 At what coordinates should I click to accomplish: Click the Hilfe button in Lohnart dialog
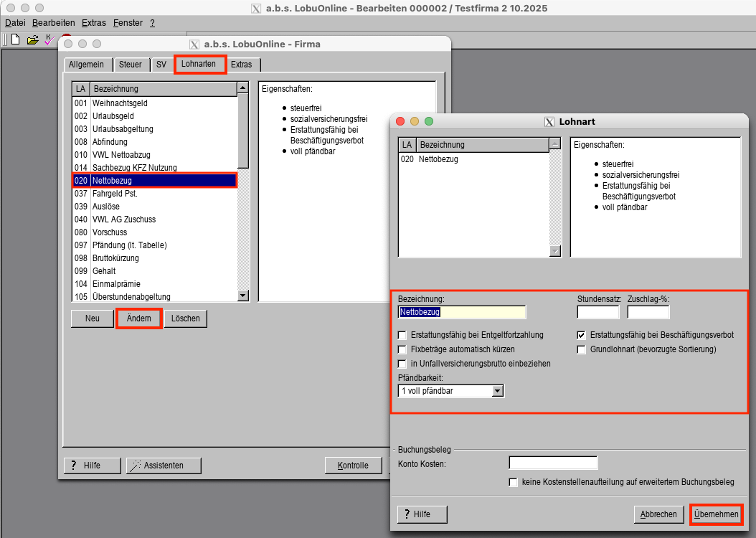pyautogui.click(x=422, y=514)
